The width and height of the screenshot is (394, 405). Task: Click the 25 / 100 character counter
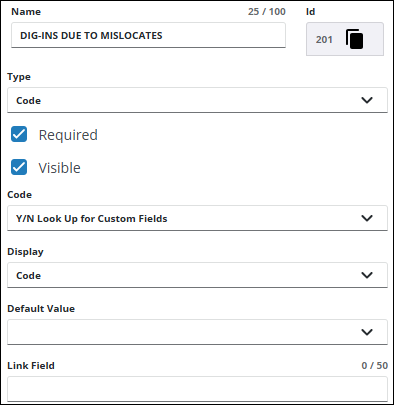(x=267, y=12)
